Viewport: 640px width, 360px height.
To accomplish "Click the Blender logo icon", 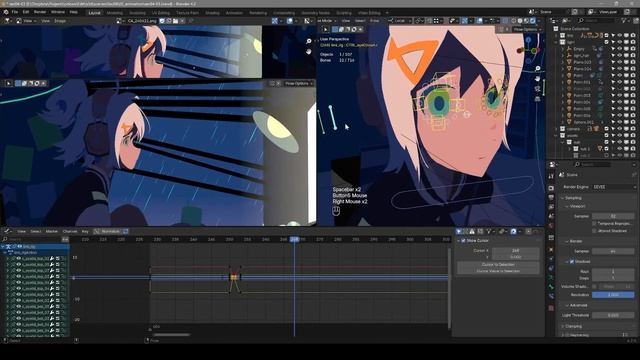I will (6, 12).
